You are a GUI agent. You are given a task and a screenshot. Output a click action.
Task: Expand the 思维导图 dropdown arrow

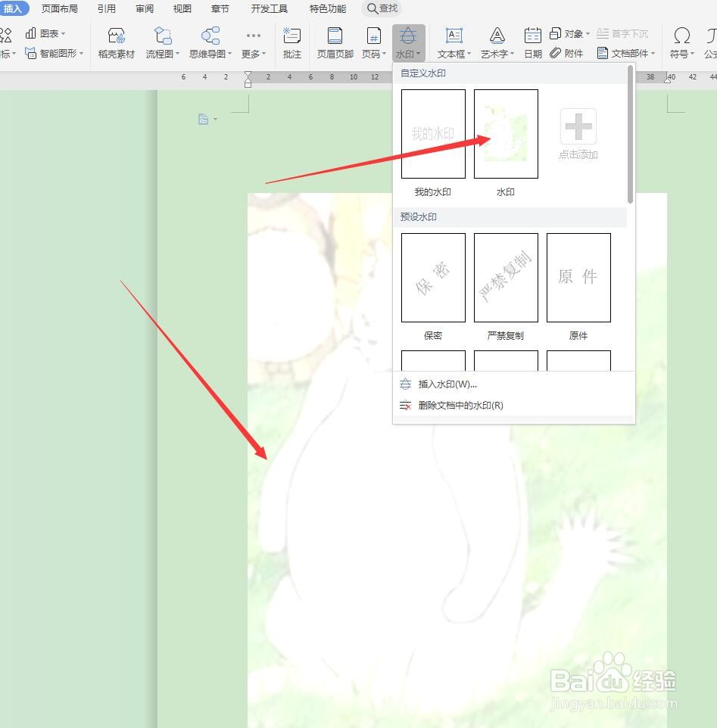229,54
